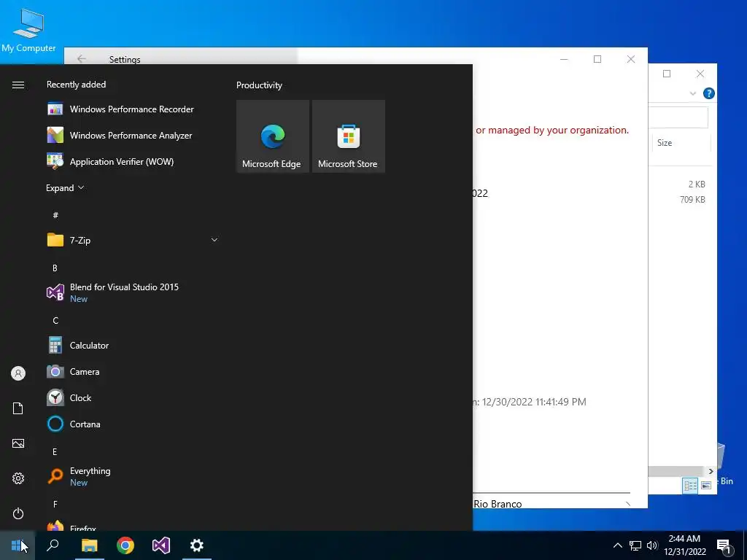Open help in the Explorer window

tap(709, 93)
